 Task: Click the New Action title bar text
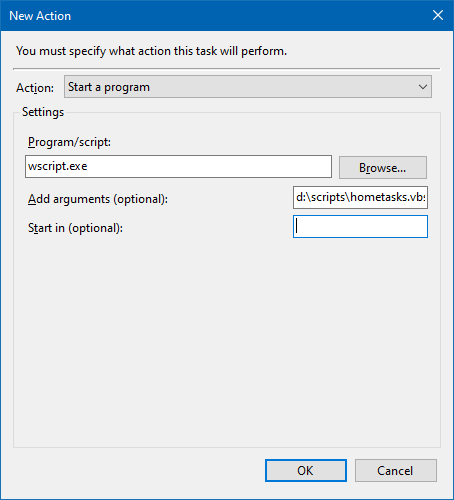click(40, 16)
